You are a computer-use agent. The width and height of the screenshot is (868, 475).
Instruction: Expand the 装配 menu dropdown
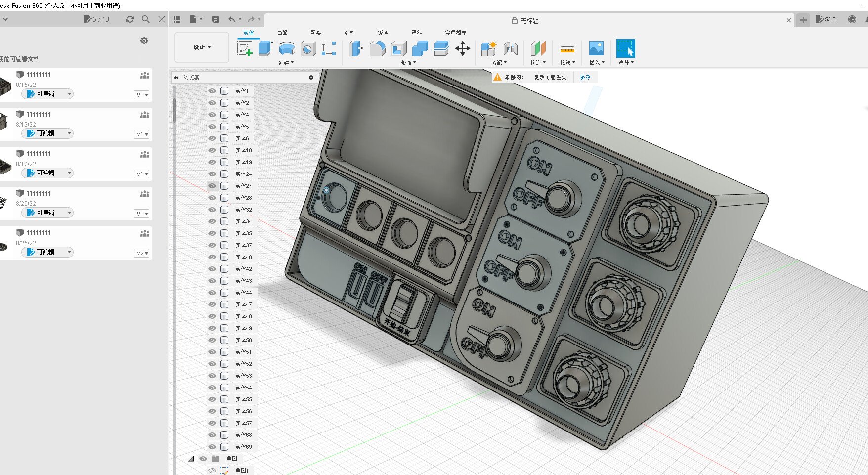499,63
